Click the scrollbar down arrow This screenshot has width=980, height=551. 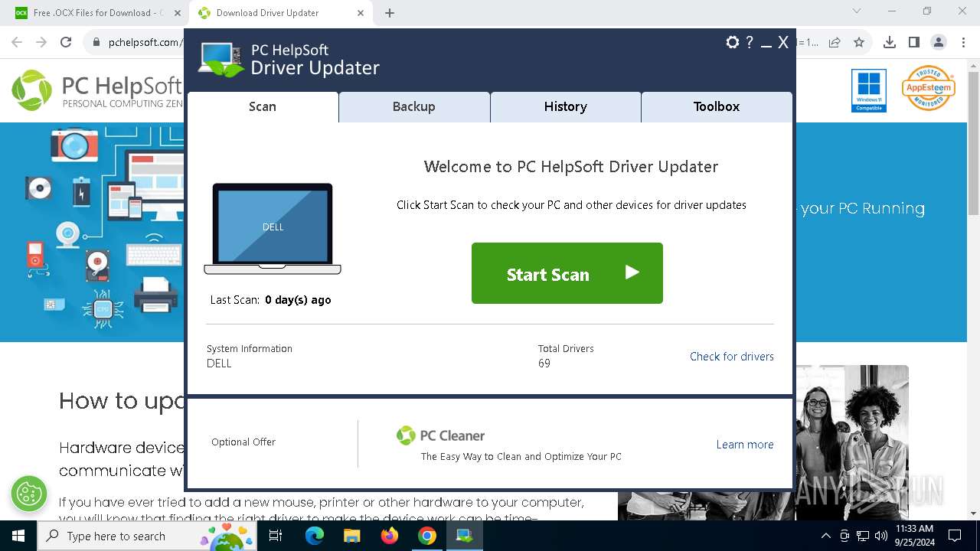point(973,514)
